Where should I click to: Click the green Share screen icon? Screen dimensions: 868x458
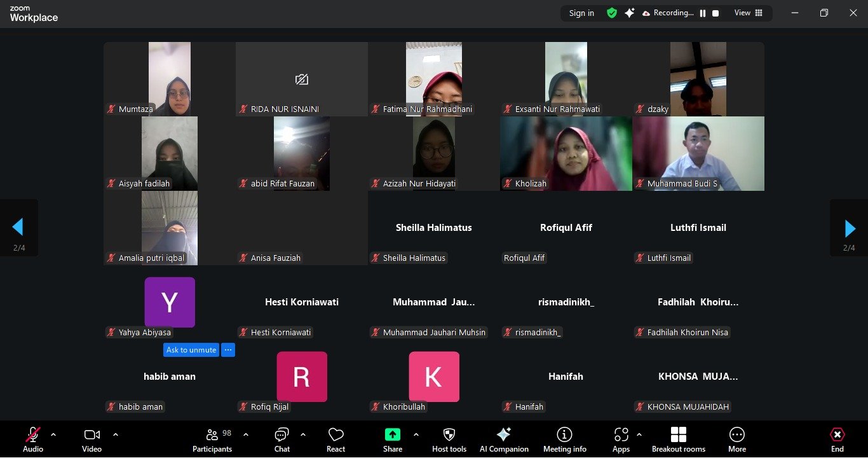[x=393, y=434]
